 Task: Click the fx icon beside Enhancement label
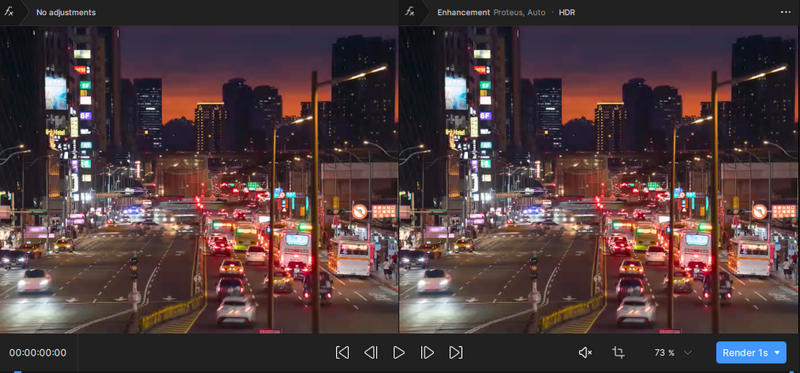coord(410,12)
